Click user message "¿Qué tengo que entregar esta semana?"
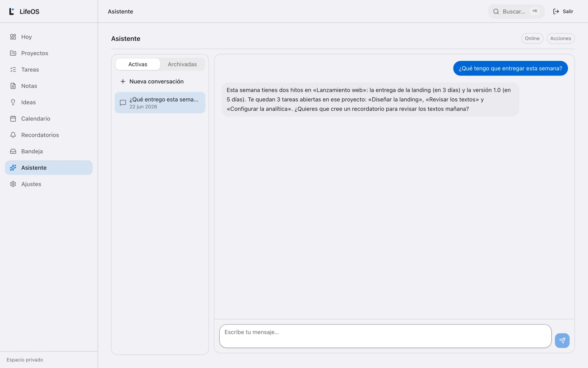The width and height of the screenshot is (588, 368). (x=510, y=68)
